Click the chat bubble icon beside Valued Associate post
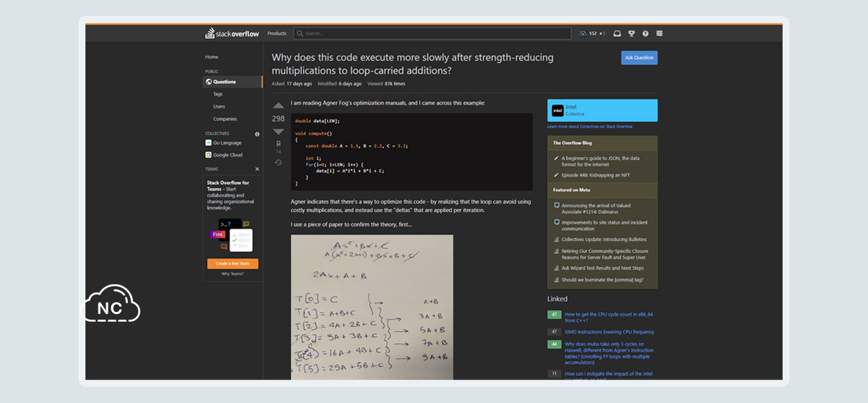Screen dimensions: 868x403 556,206
